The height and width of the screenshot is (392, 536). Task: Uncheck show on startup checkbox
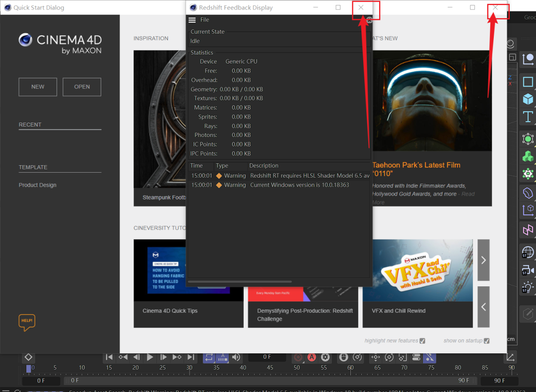click(x=487, y=341)
